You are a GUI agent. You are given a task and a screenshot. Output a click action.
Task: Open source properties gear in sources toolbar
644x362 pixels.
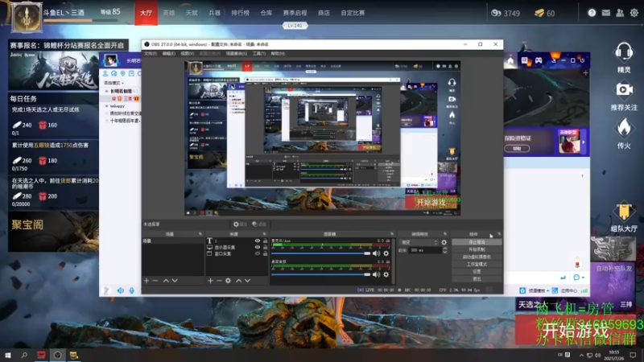(228, 281)
